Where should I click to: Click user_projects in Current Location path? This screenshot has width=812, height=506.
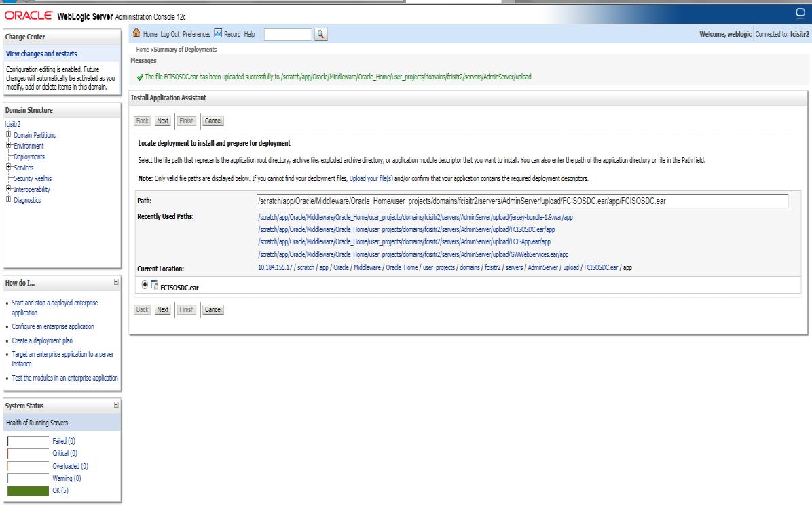click(x=439, y=267)
